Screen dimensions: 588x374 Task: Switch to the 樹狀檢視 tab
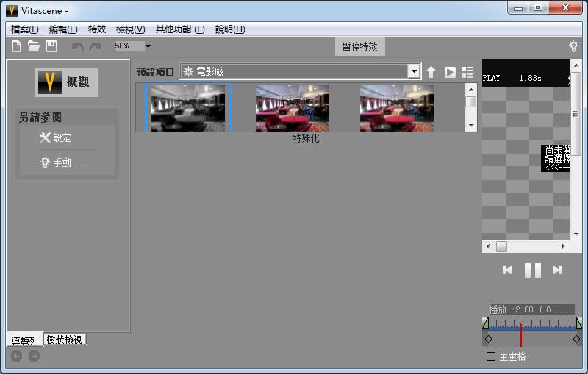point(65,339)
